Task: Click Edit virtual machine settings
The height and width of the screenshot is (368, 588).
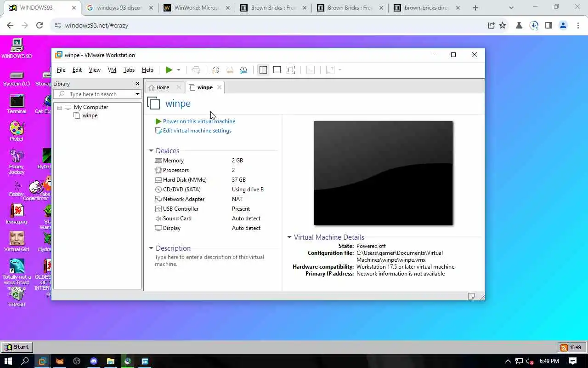Action: (197, 131)
